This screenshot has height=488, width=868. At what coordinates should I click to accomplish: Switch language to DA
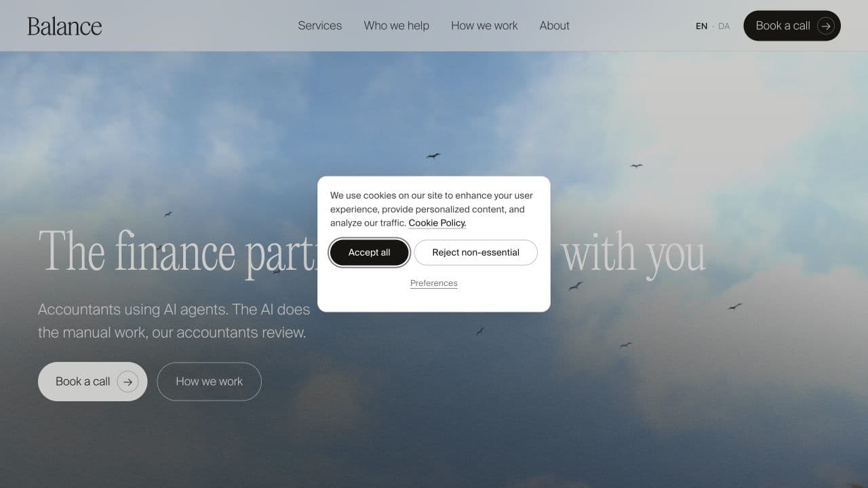[724, 26]
